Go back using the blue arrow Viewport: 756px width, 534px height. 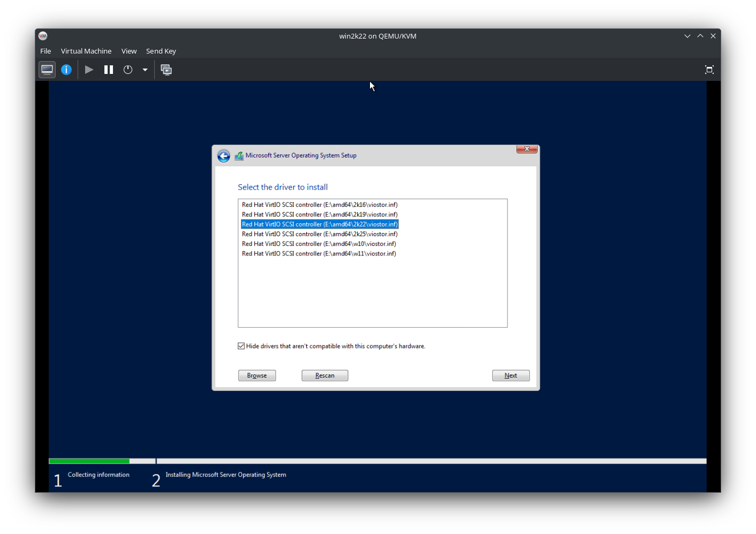tap(224, 156)
